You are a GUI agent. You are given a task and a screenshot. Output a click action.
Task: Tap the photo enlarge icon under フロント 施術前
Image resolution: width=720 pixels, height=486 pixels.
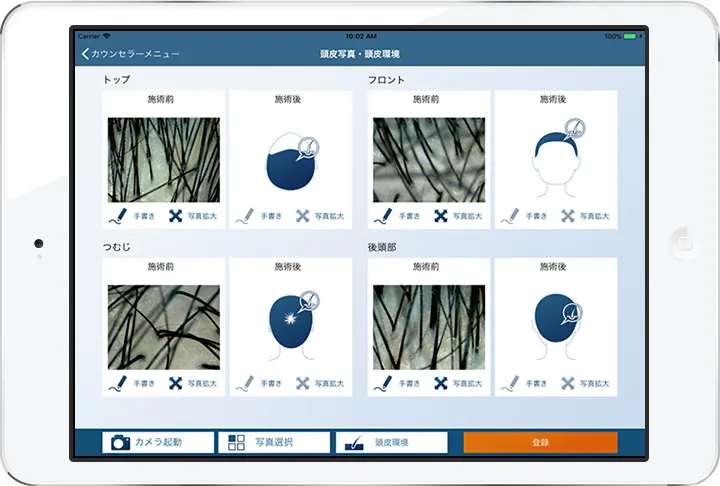click(441, 215)
